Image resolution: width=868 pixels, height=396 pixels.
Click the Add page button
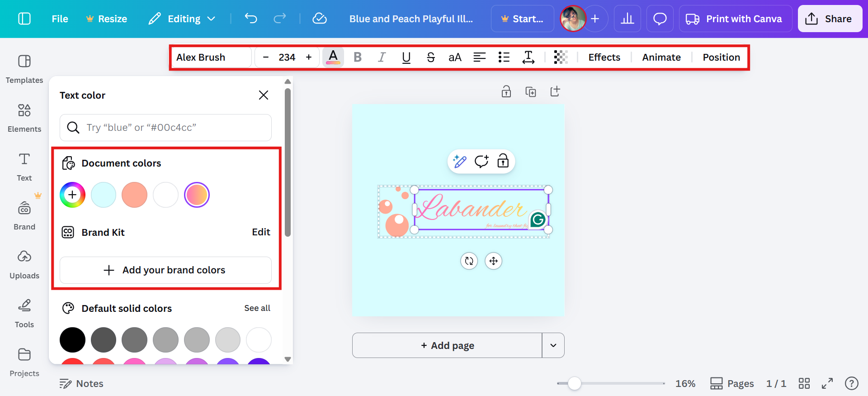point(447,345)
